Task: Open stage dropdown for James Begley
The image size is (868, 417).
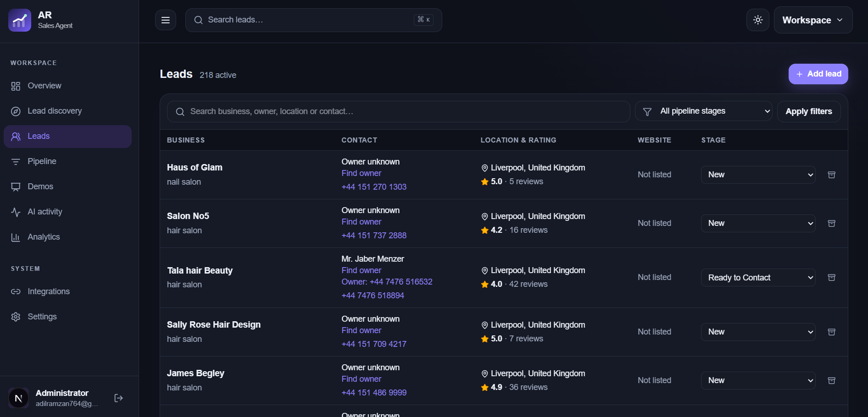Action: 758,381
